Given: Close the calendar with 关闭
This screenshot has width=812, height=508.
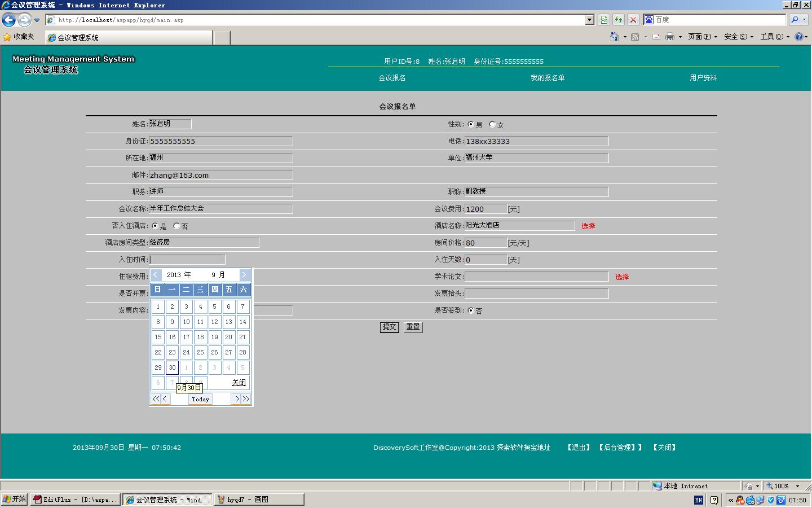Looking at the screenshot, I should pyautogui.click(x=239, y=383).
